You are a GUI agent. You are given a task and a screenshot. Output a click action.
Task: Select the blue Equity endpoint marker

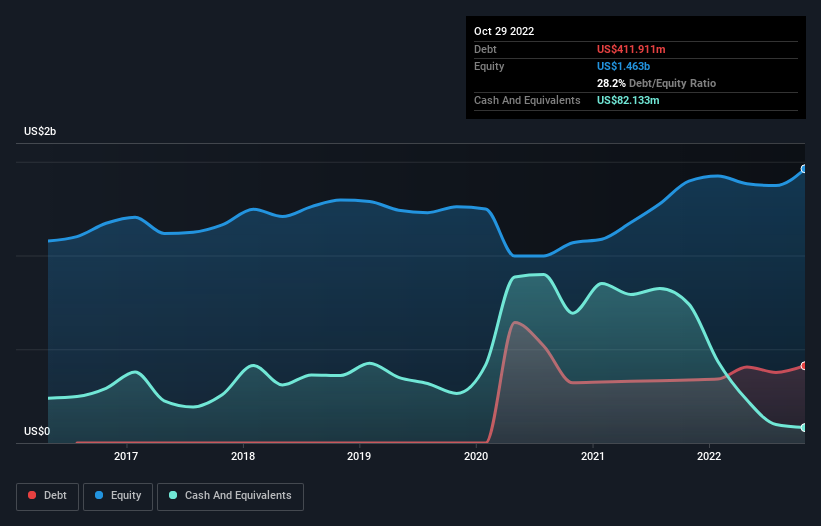click(x=804, y=169)
